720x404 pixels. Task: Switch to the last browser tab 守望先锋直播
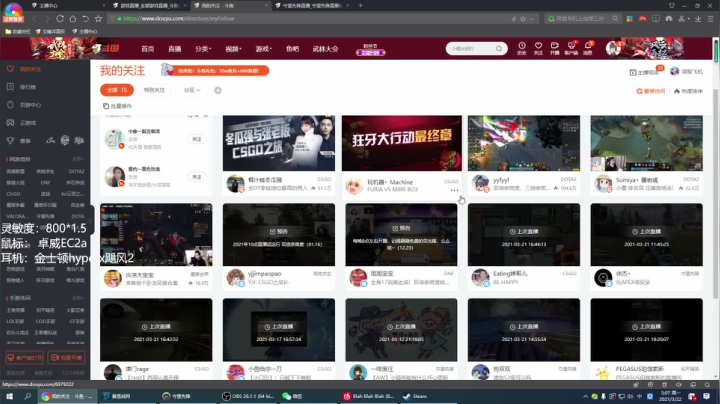(310, 6)
